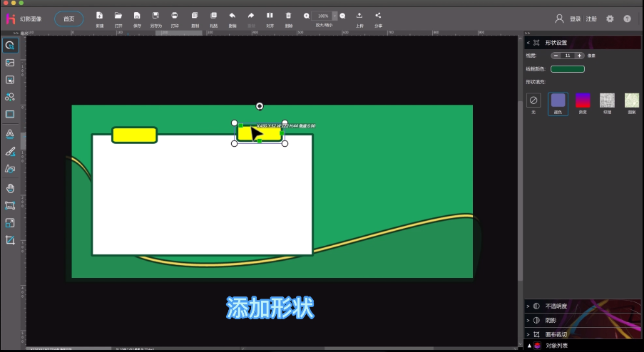Click the 登录 login link

pyautogui.click(x=575, y=19)
